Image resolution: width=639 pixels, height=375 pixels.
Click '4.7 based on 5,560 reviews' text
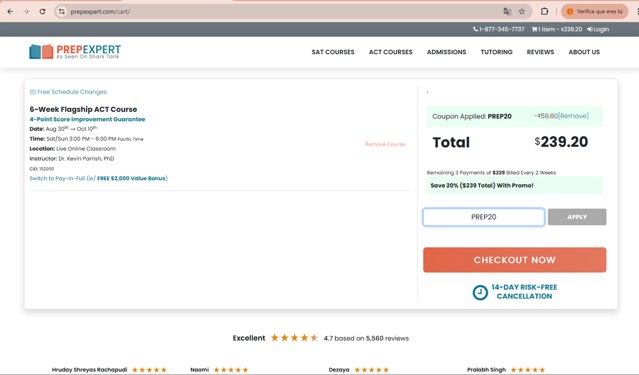pyautogui.click(x=366, y=338)
